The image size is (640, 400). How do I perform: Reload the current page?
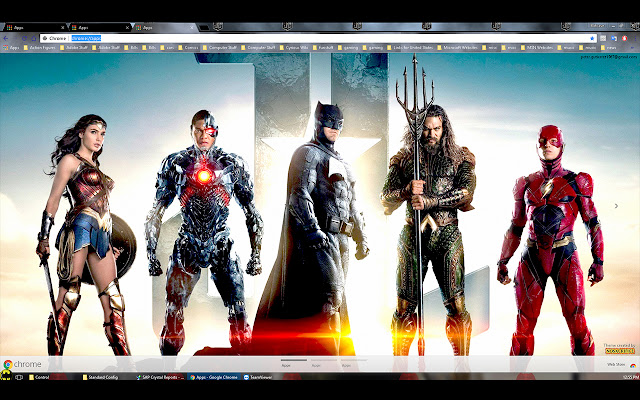(x=24, y=38)
